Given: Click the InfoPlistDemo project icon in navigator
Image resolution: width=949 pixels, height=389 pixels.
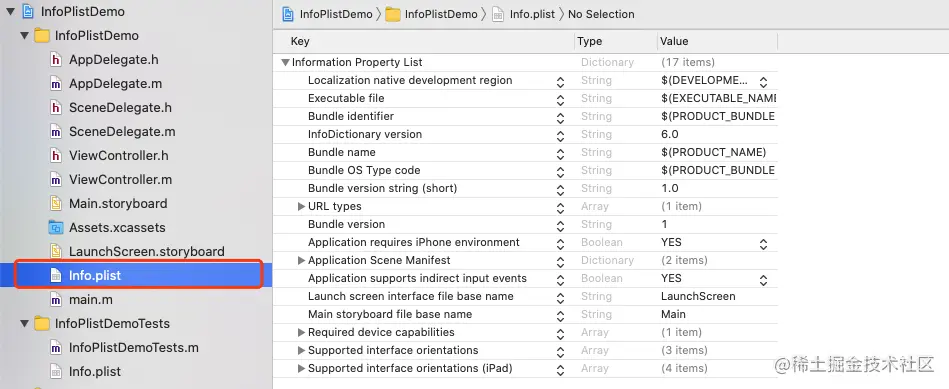Looking at the screenshot, I should click(x=28, y=11).
